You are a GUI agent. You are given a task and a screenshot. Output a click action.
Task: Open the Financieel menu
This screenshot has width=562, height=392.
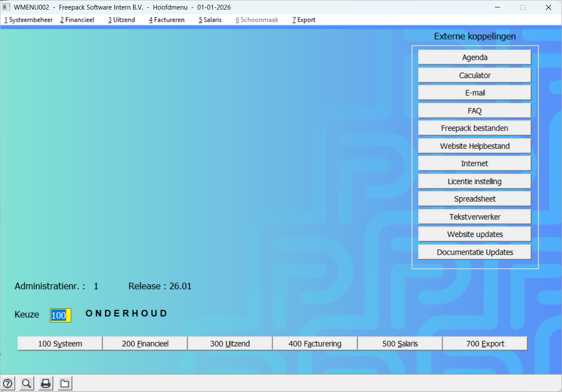coord(77,20)
